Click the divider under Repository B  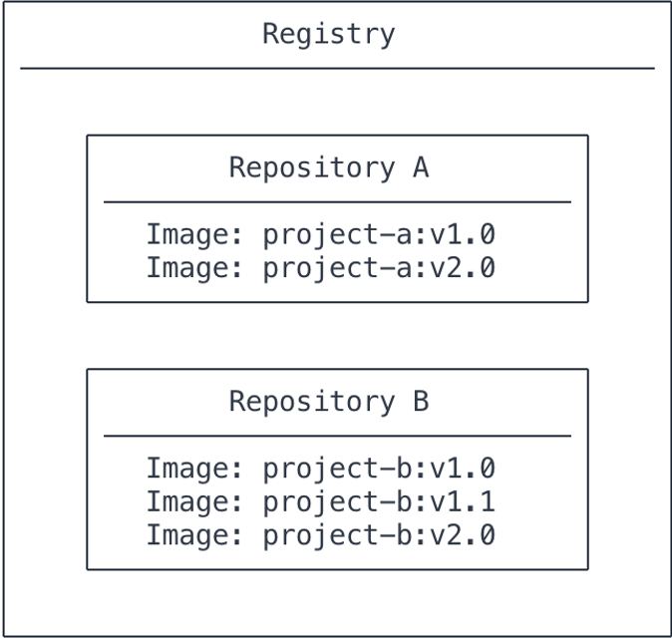pyautogui.click(x=337, y=436)
